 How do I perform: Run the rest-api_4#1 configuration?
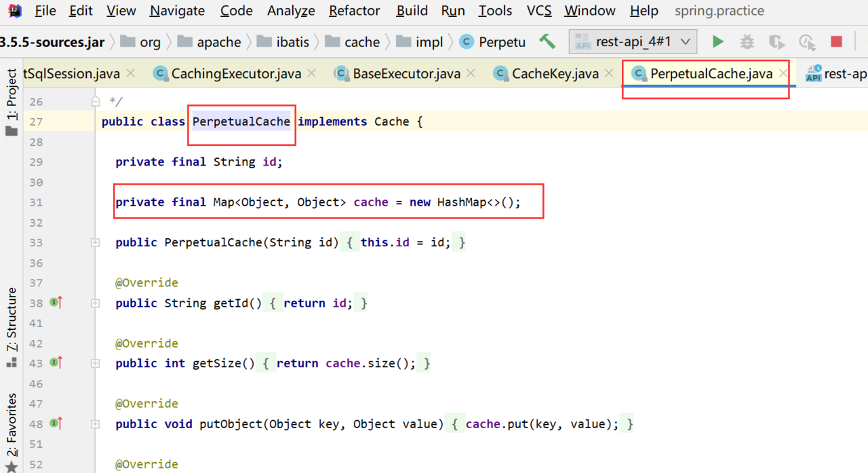(x=717, y=42)
